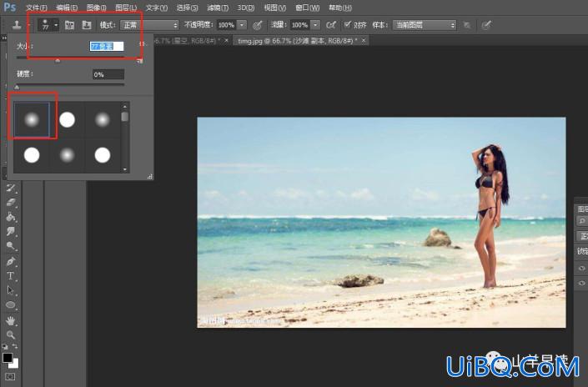Click the 流量 100% flow field
588x387 pixels.
point(300,25)
